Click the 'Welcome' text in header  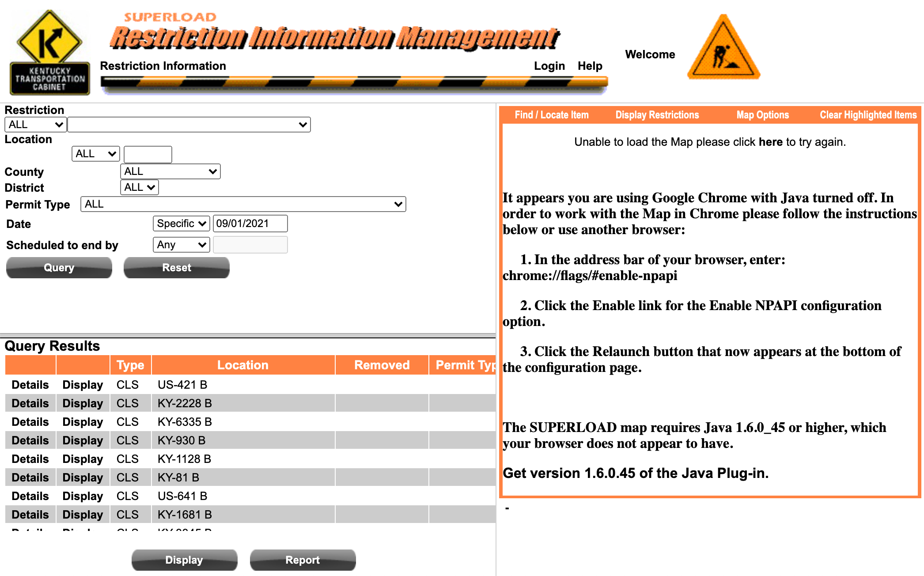click(x=650, y=54)
